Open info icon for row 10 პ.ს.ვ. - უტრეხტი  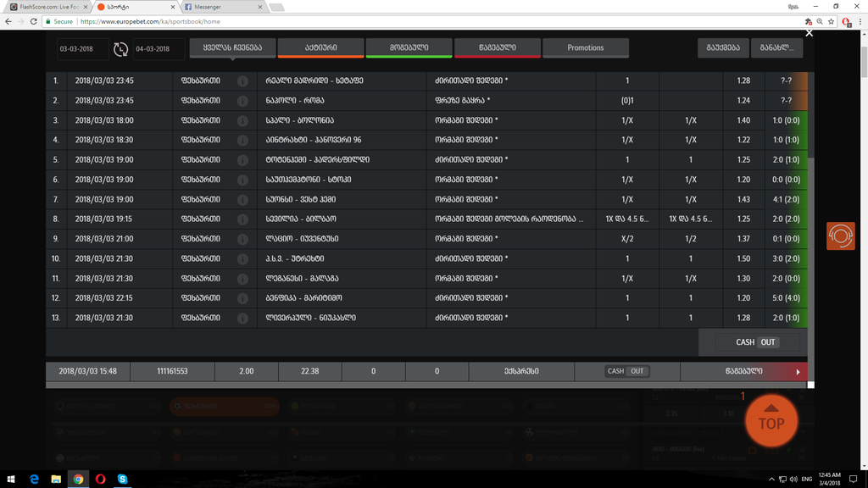pyautogui.click(x=242, y=259)
